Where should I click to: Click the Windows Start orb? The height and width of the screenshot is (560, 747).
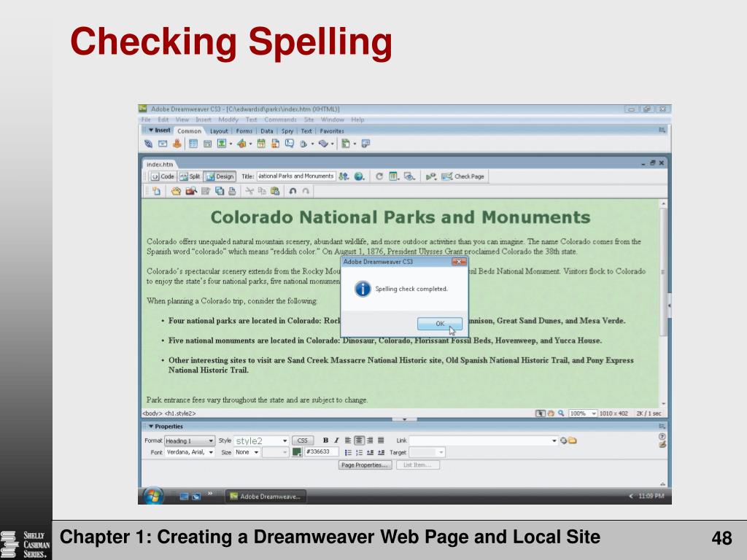coord(152,496)
